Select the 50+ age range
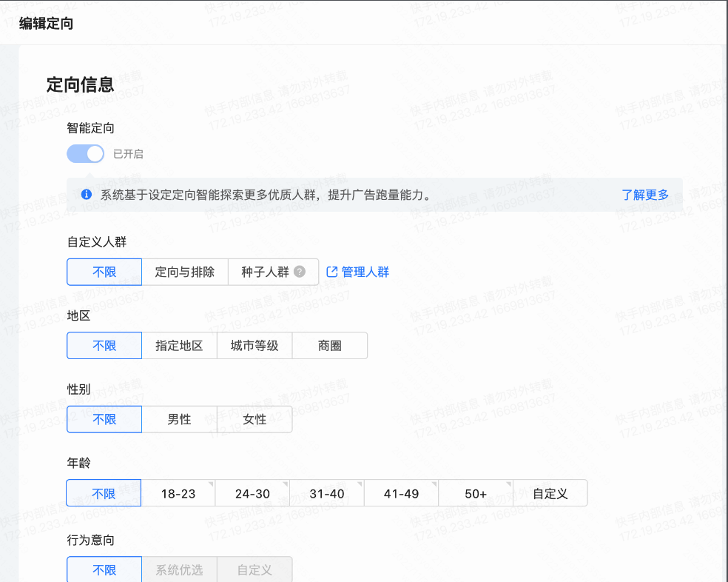 click(x=476, y=492)
